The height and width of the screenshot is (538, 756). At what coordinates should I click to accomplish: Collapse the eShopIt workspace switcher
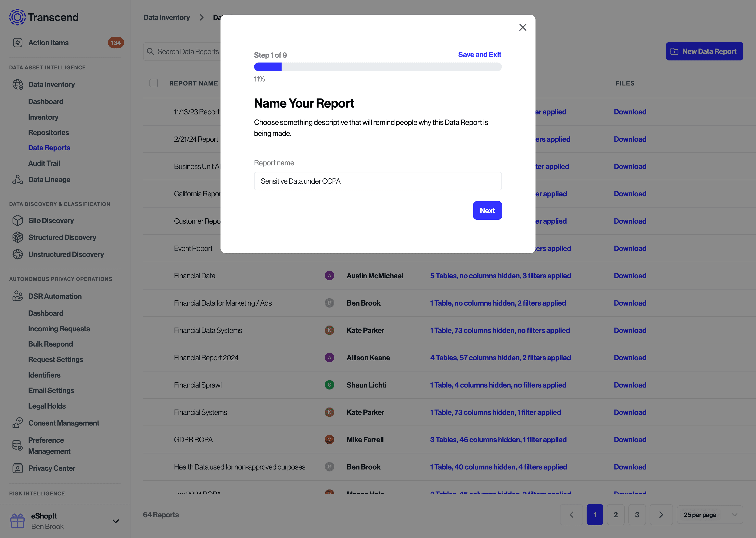coord(116,521)
